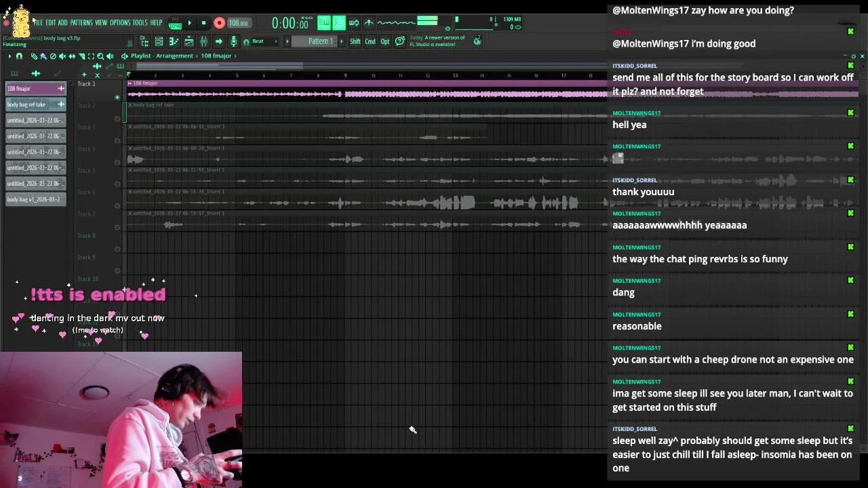Toggle mute button on Track 3
Image resolution: width=868 pixels, height=488 pixels.
(117, 141)
